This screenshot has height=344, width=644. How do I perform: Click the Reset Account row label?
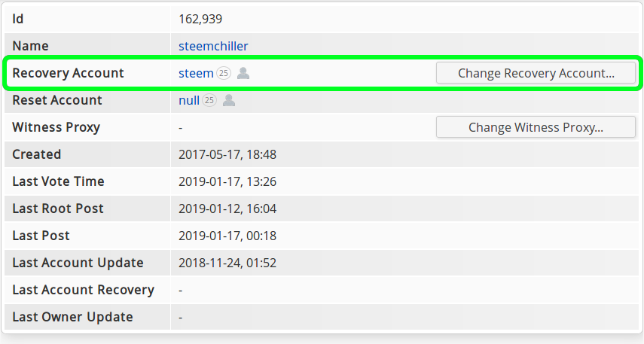(57, 100)
